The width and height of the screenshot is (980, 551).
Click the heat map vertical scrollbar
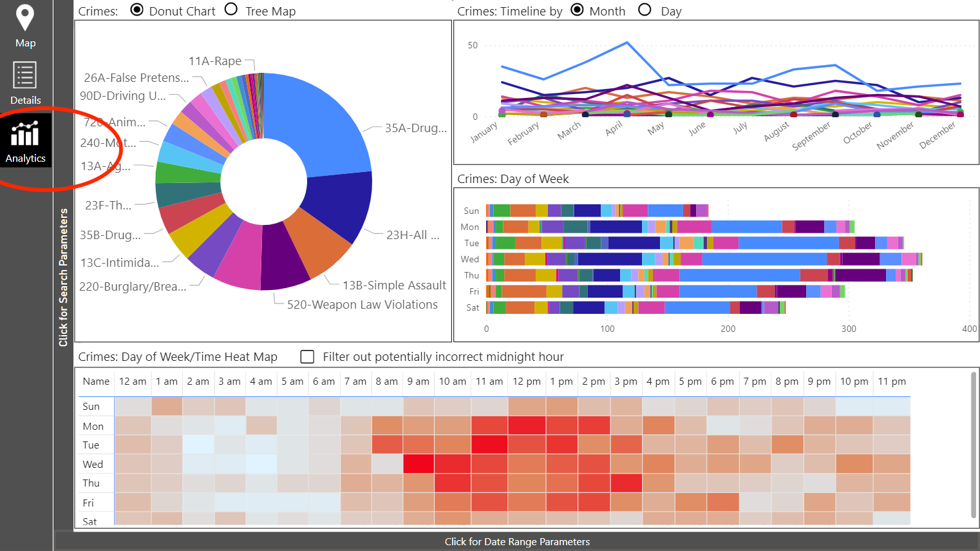tap(972, 445)
